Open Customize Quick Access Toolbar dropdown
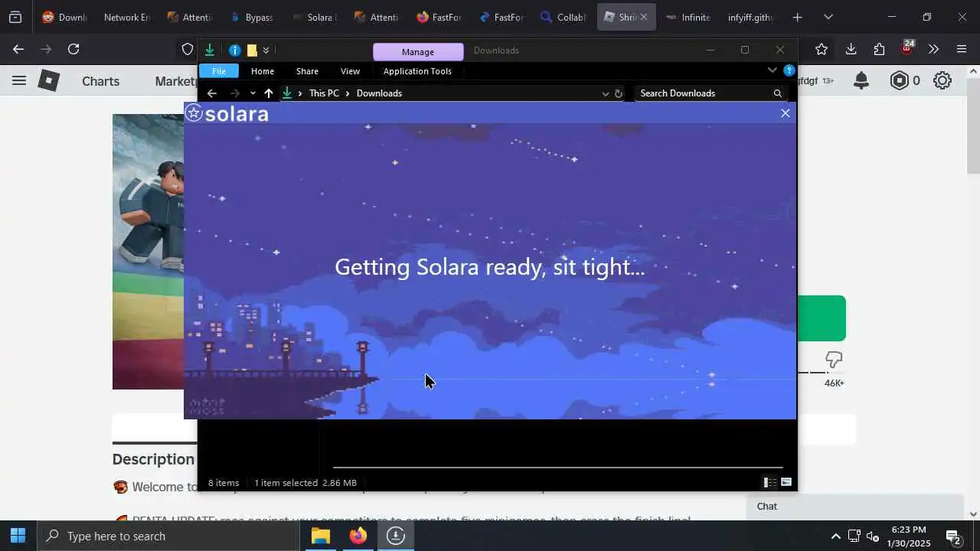 (266, 51)
